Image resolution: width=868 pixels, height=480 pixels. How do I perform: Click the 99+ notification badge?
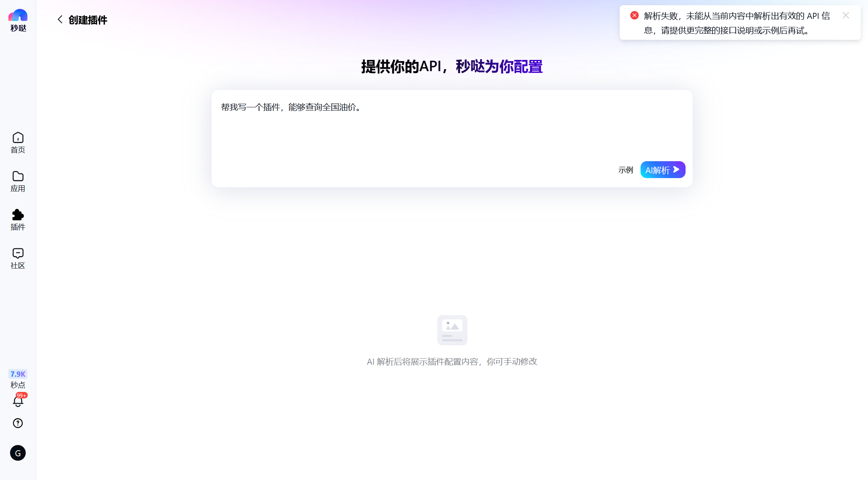click(x=22, y=396)
